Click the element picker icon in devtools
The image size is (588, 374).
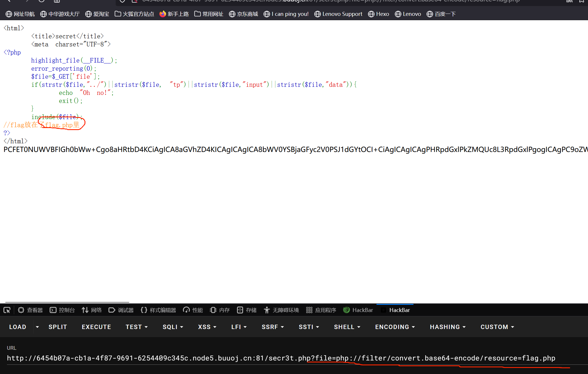point(7,310)
